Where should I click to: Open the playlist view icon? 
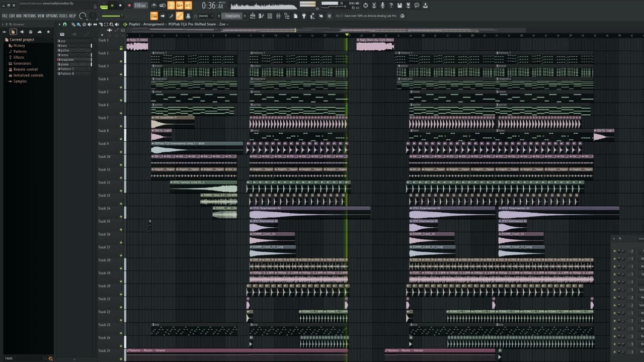tap(253, 16)
